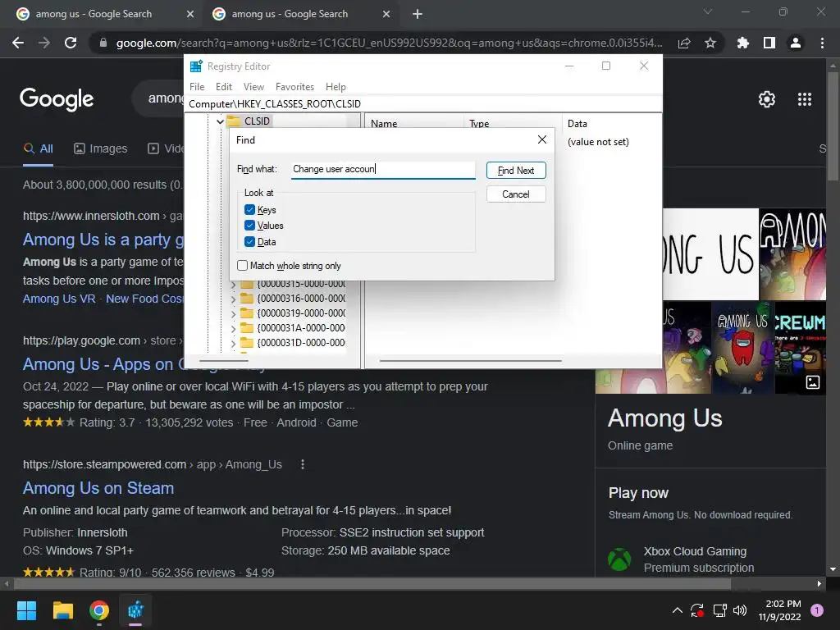The width and height of the screenshot is (840, 630).
Task: Click the site lock icon in address bar
Action: coord(103,43)
